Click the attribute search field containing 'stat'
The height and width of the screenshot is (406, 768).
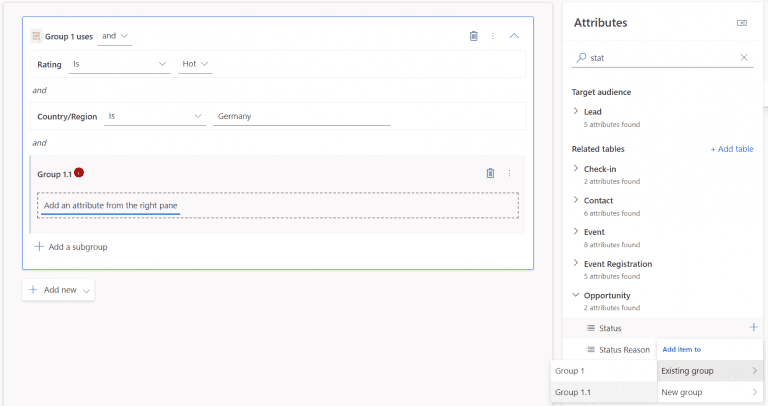coord(663,58)
